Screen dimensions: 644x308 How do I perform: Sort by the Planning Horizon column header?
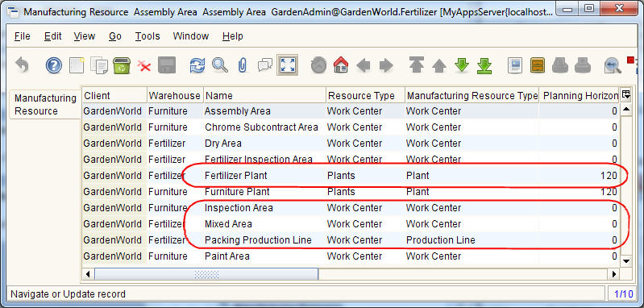[579, 95]
